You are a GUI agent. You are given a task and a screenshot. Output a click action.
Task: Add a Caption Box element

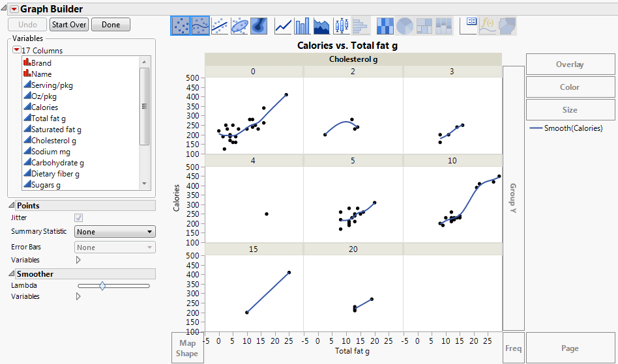[x=468, y=26]
